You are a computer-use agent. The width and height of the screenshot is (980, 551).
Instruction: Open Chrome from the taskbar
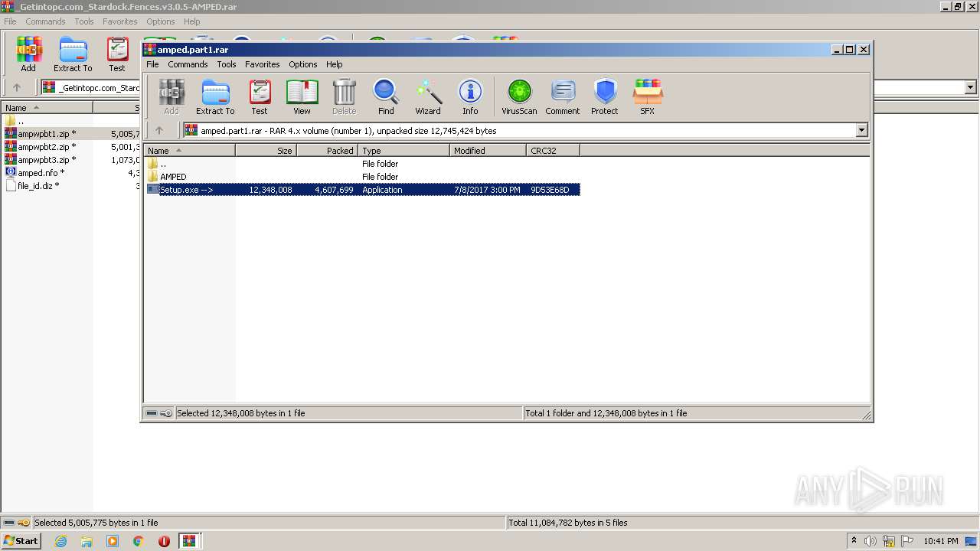coord(139,541)
